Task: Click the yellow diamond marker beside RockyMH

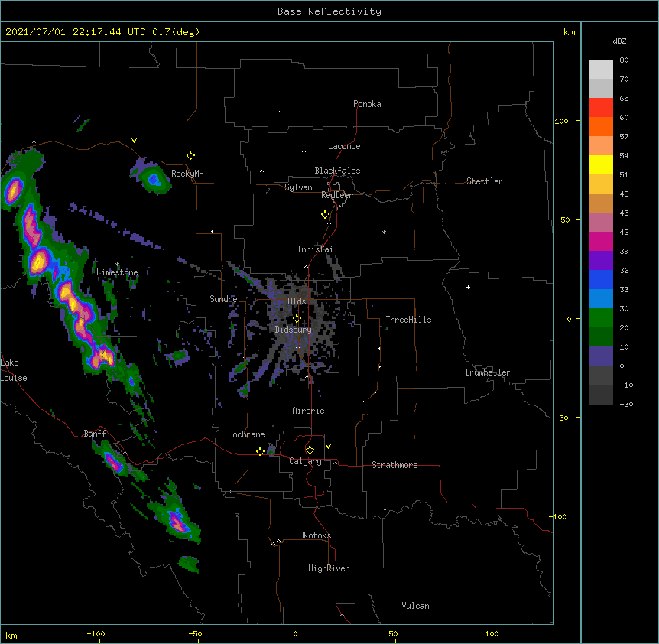Action: click(191, 156)
